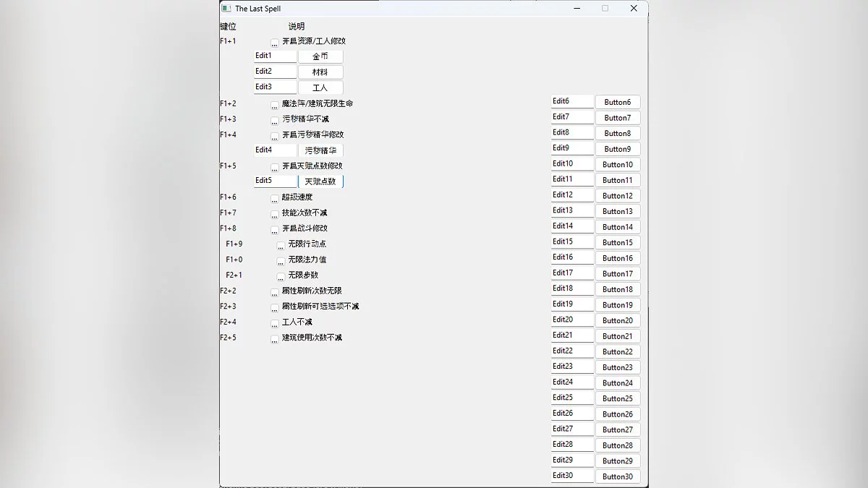Focus the Edit4 text field
This screenshot has width=868, height=488.
click(275, 150)
